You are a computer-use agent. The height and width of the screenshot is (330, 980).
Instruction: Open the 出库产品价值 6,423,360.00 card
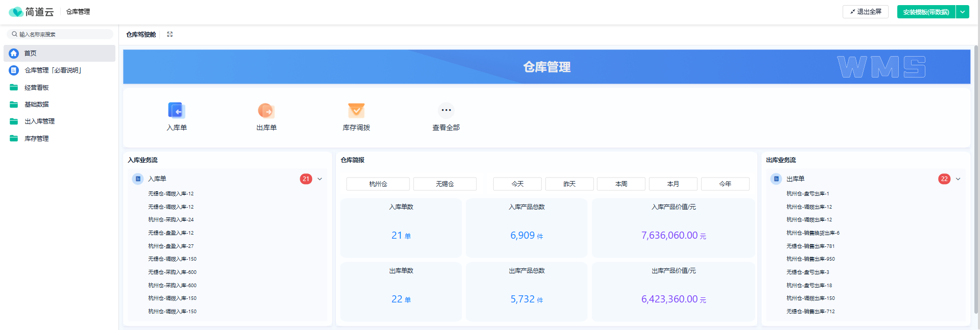[x=674, y=292]
